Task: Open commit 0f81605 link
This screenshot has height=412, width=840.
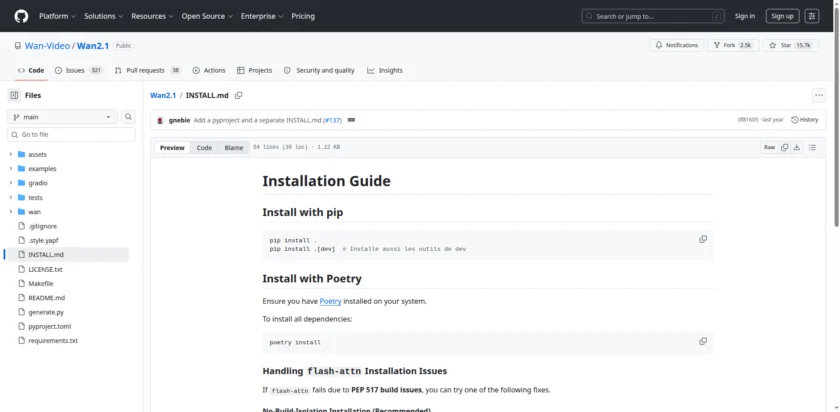Action: tap(748, 120)
